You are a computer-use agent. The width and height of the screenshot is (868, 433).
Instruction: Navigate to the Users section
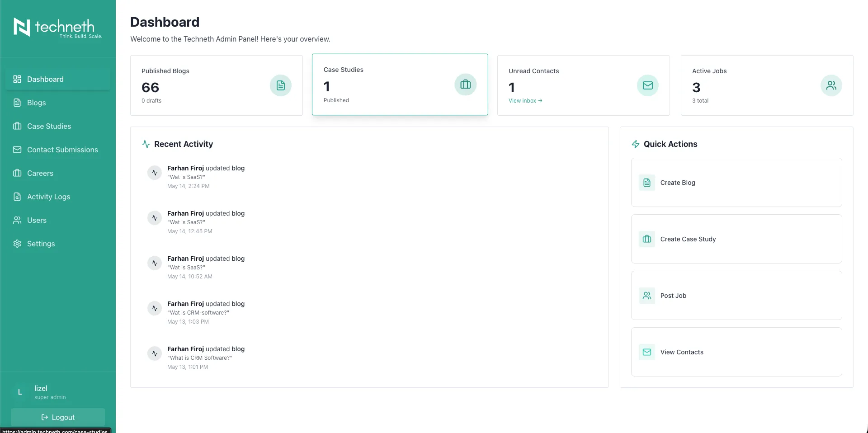pyautogui.click(x=58, y=220)
